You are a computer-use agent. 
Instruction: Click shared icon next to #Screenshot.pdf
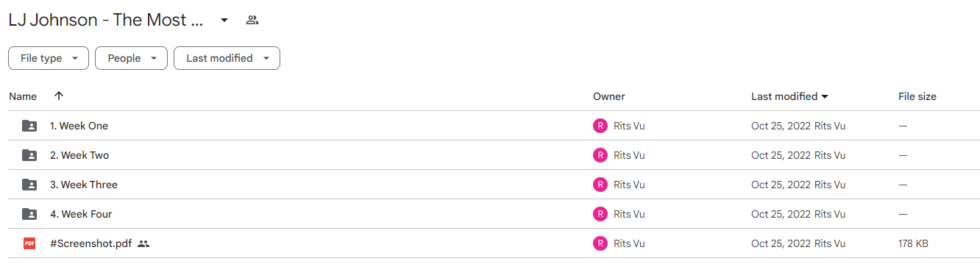tap(143, 243)
